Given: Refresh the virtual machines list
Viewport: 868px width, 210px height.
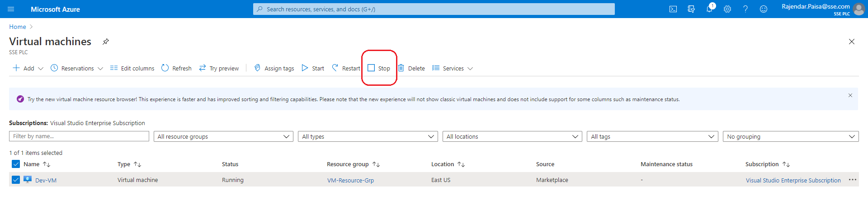Looking at the screenshot, I should click(176, 68).
